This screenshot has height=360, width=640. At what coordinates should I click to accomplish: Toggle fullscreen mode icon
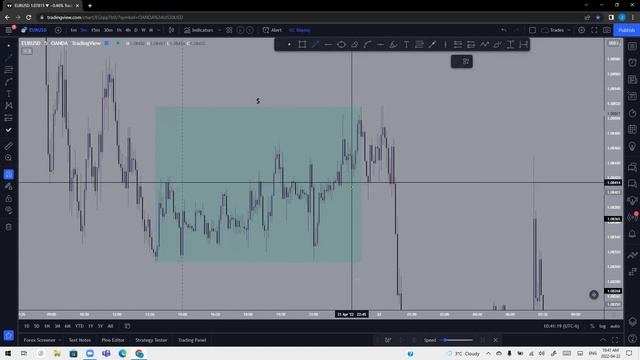[x=594, y=30]
